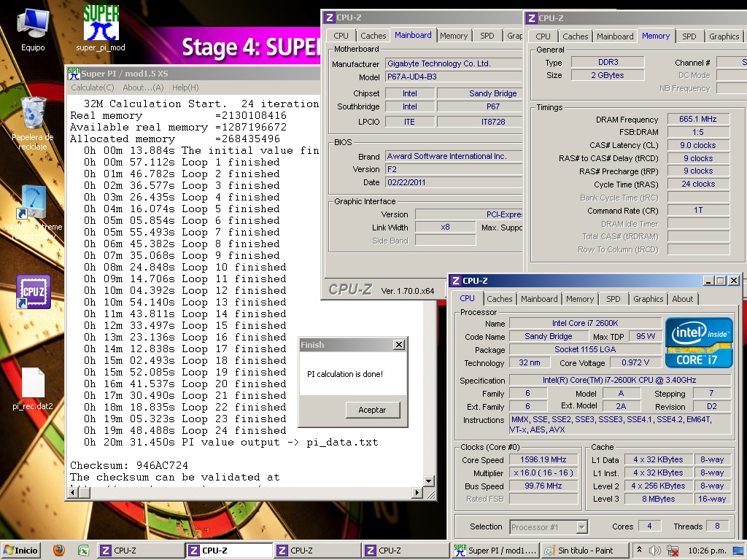The image size is (747, 560).
Task: Click the DRAM Frequency 665.1 MHz value
Action: coord(698,119)
